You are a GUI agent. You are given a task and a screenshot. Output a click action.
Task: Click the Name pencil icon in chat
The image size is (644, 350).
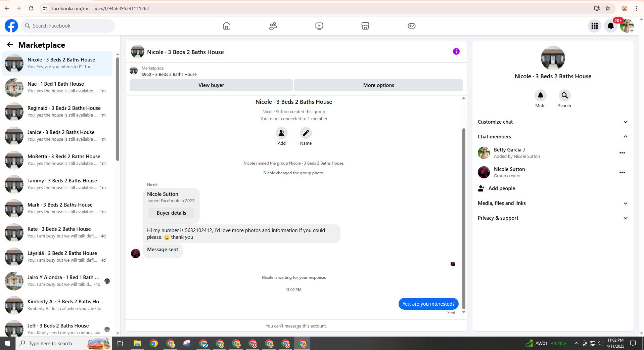point(306,133)
